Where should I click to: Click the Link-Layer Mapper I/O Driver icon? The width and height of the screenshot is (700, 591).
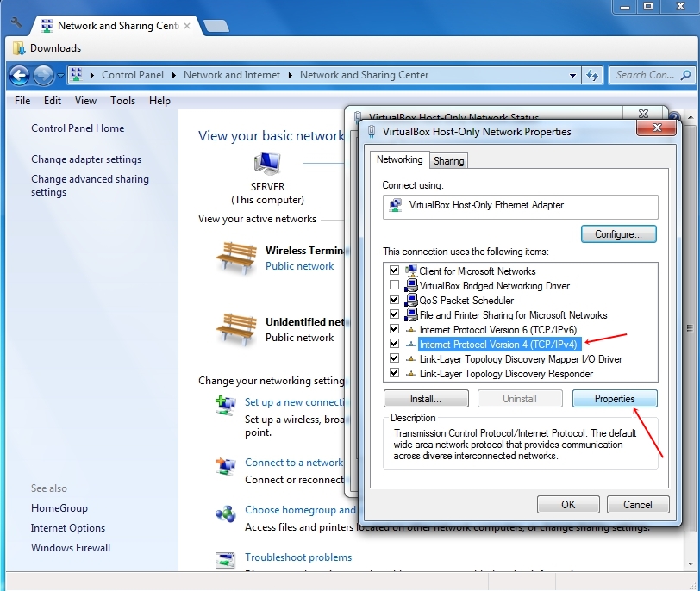(x=411, y=359)
